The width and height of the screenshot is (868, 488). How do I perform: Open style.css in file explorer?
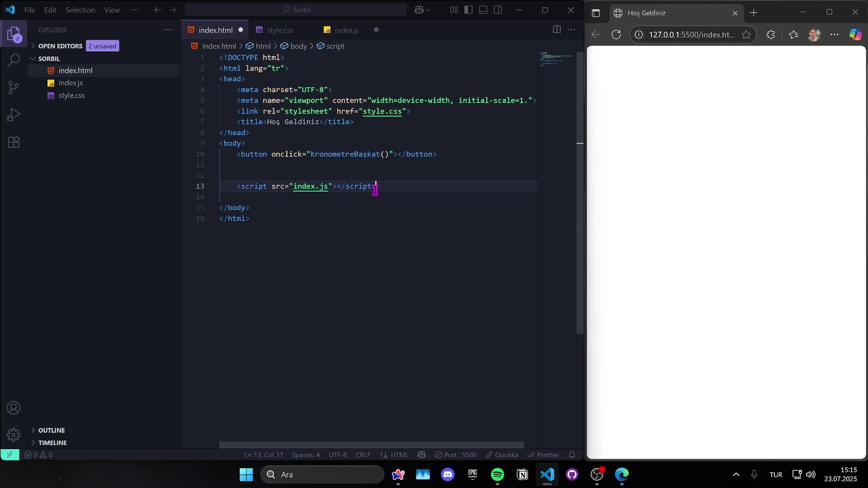(x=71, y=95)
